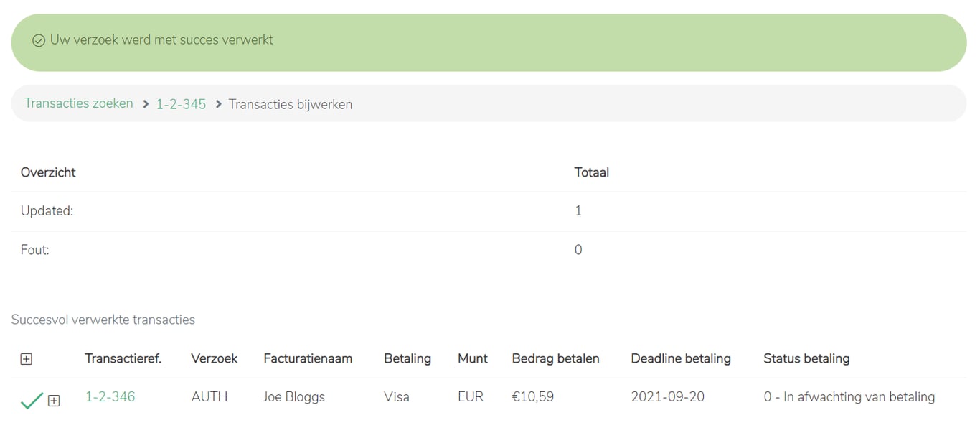
Task: Click the Facturatienaam column header
Action: [308, 358]
